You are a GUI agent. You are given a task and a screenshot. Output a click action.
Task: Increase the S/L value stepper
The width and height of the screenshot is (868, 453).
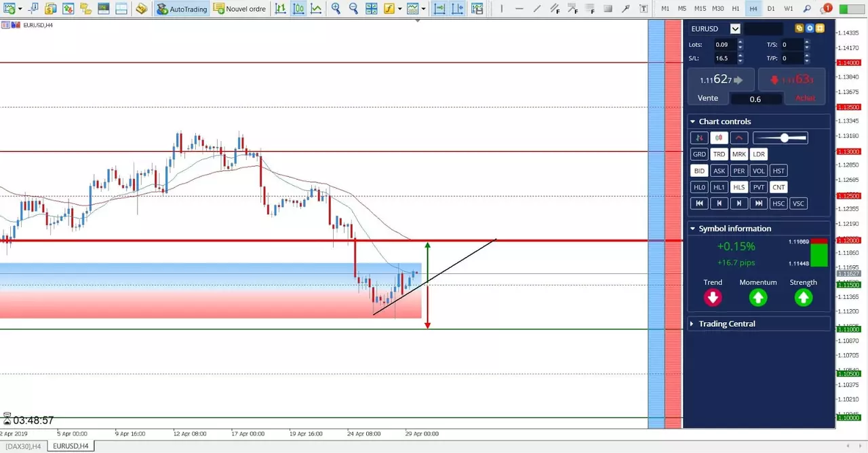click(x=740, y=56)
